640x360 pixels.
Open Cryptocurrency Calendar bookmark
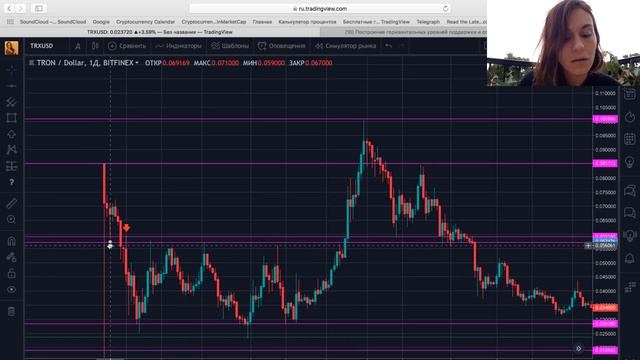(145, 22)
